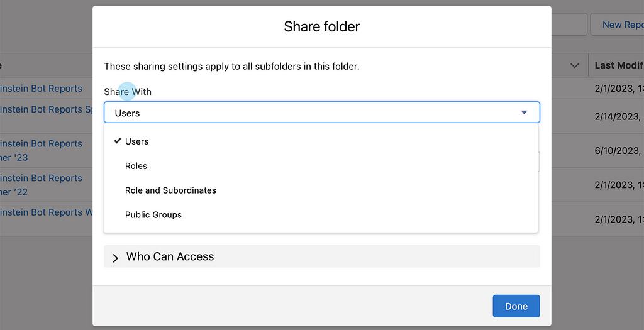Click the New Report button
This screenshot has height=330, width=644.
coord(621,25)
